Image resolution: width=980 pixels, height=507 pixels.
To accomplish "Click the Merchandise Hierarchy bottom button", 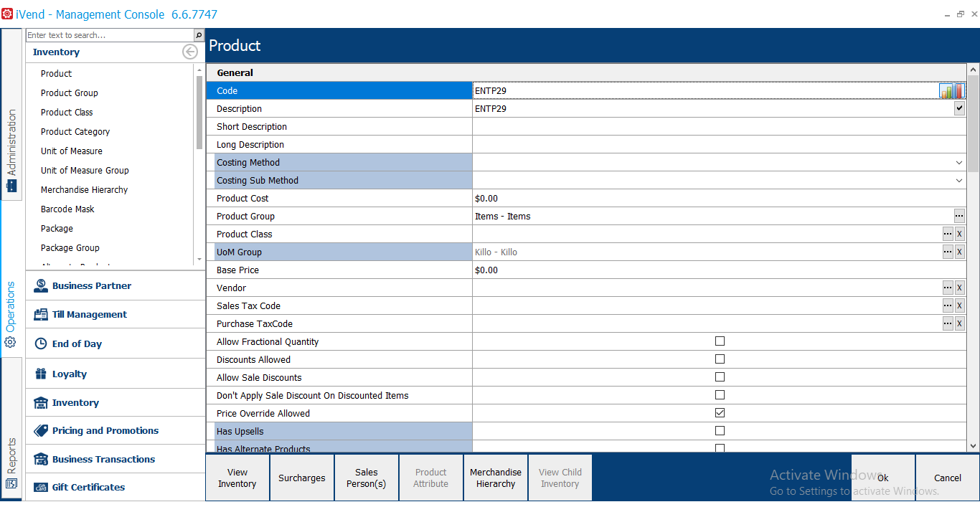I will pos(496,478).
